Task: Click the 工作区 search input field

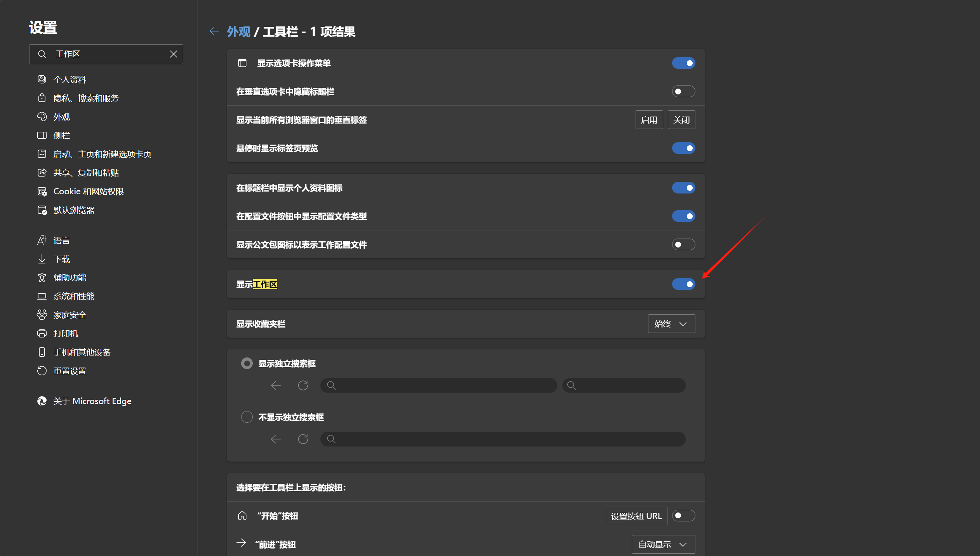Action: click(x=109, y=54)
